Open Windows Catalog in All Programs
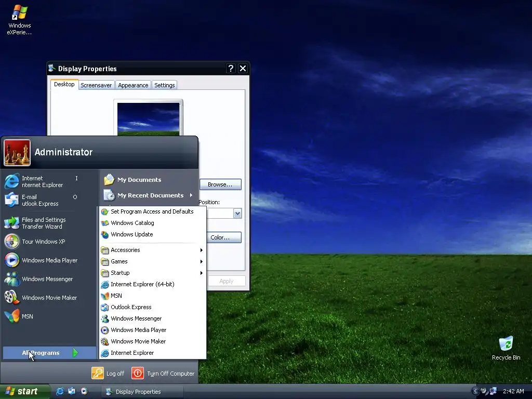This screenshot has width=532, height=399. point(153,223)
